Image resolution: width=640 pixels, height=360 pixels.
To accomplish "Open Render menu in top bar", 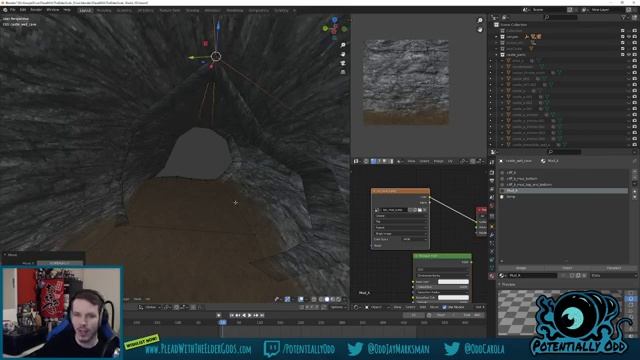I will tap(36, 10).
